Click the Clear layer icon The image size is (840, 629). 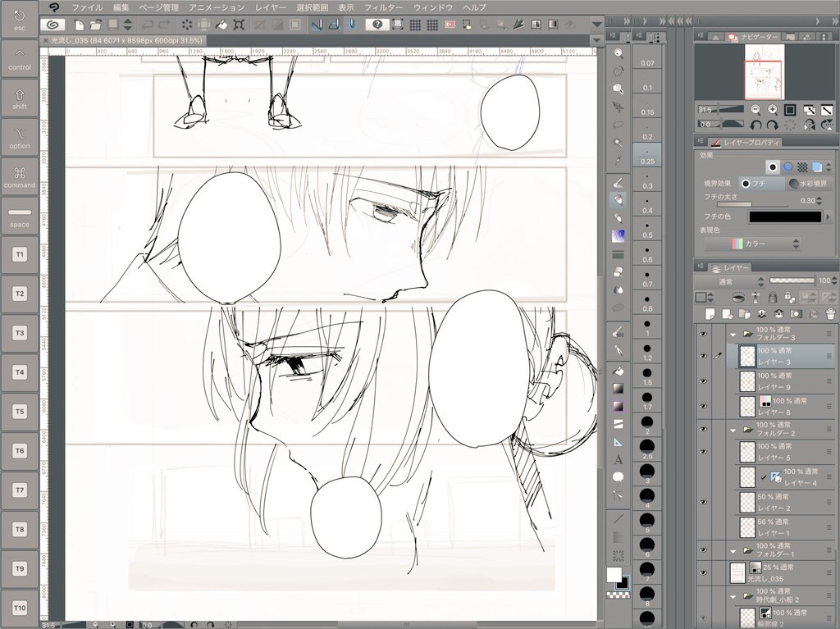coord(186,25)
